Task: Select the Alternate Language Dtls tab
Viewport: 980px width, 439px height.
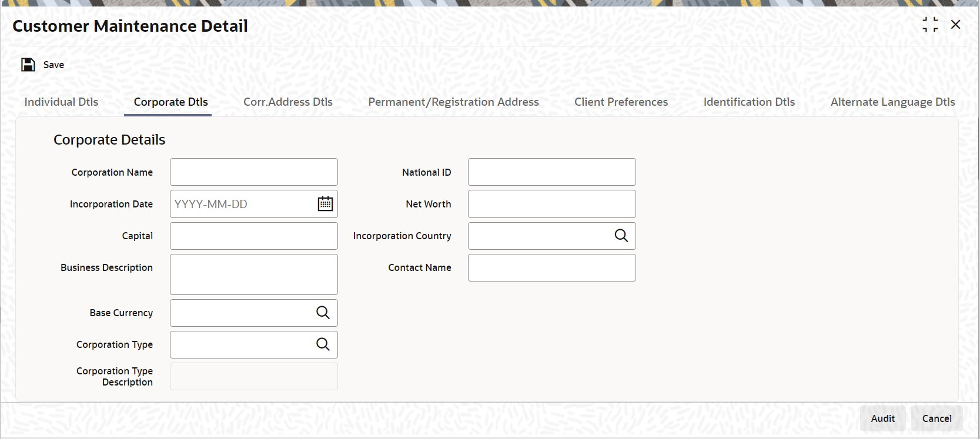Action: (x=892, y=102)
